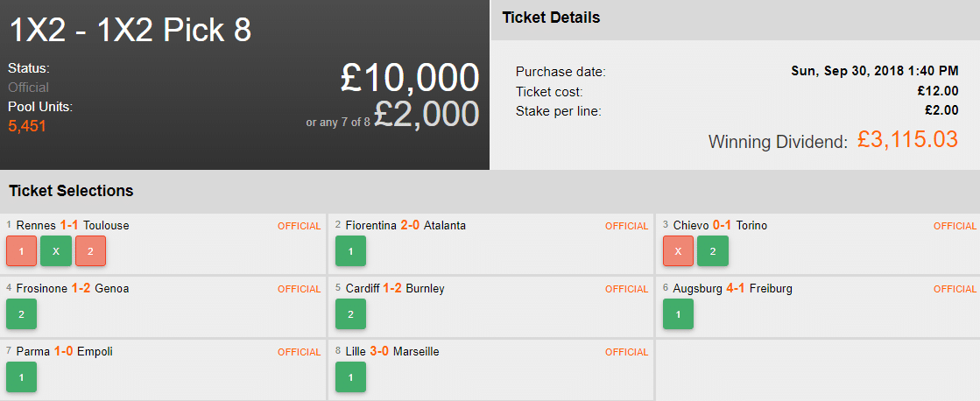
Task: Choose the 1 pick for Parma-Empoli
Action: pos(21,376)
